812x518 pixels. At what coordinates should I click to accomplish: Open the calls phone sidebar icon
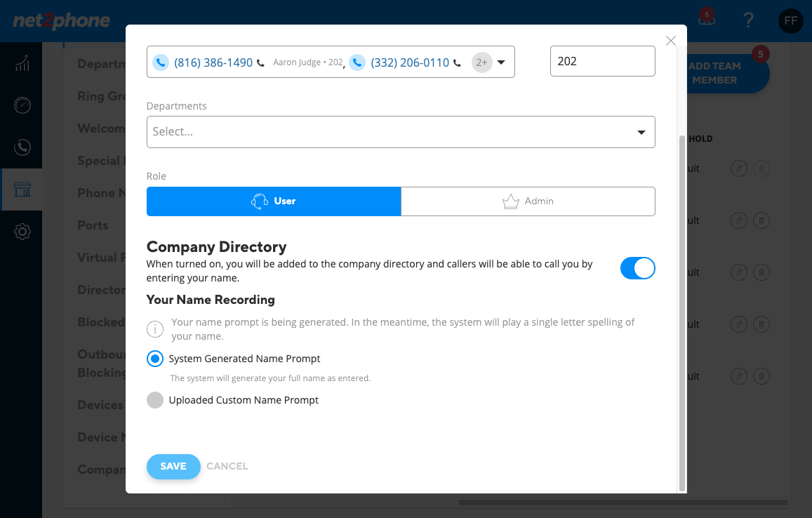point(22,147)
